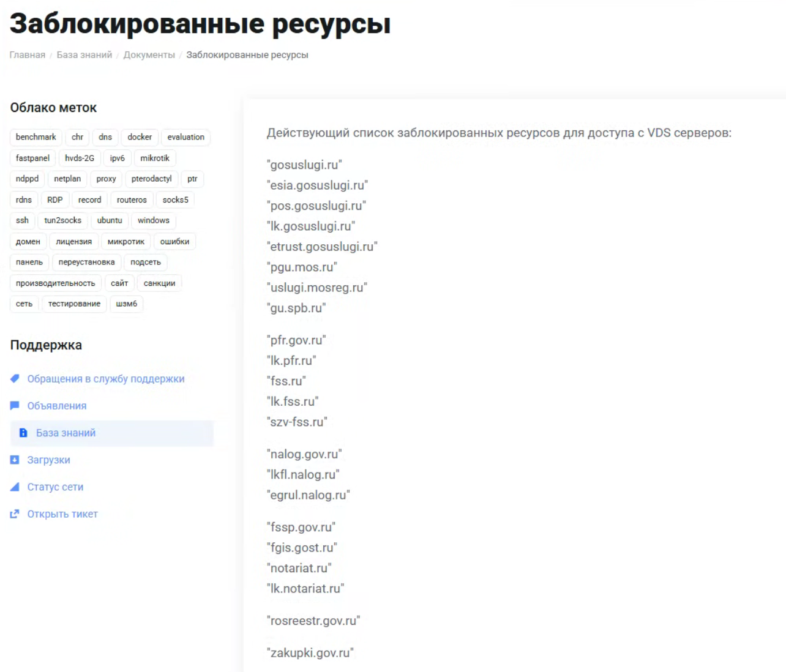786x672 pixels.
Task: Click the "pfr.gov.ru" list entry
Action: tap(296, 340)
